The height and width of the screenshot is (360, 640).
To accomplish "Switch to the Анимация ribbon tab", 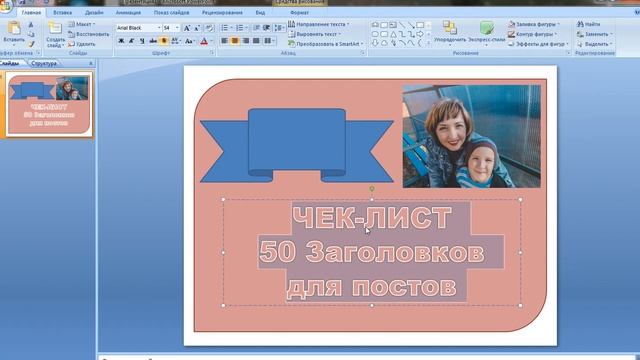I will click(x=128, y=13).
